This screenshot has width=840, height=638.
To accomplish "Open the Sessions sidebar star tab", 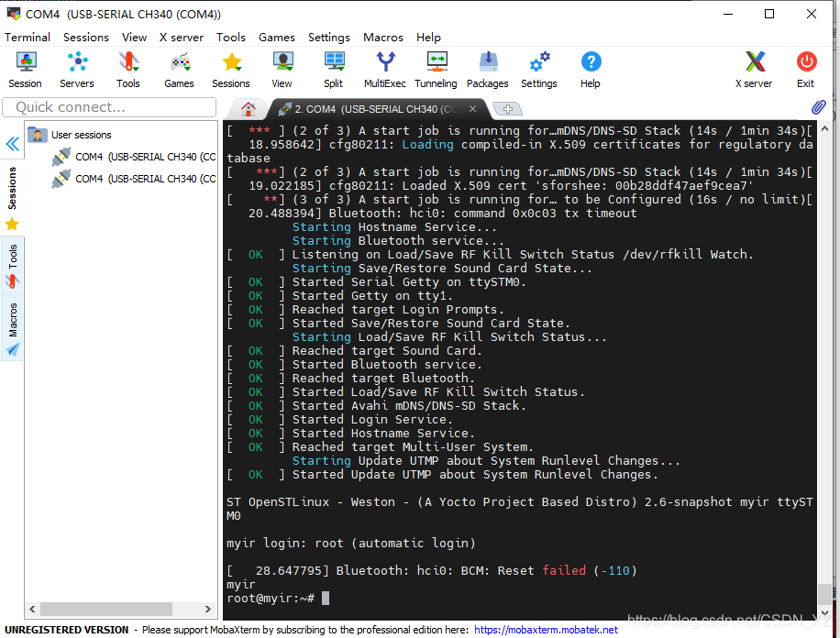I will (x=12, y=198).
